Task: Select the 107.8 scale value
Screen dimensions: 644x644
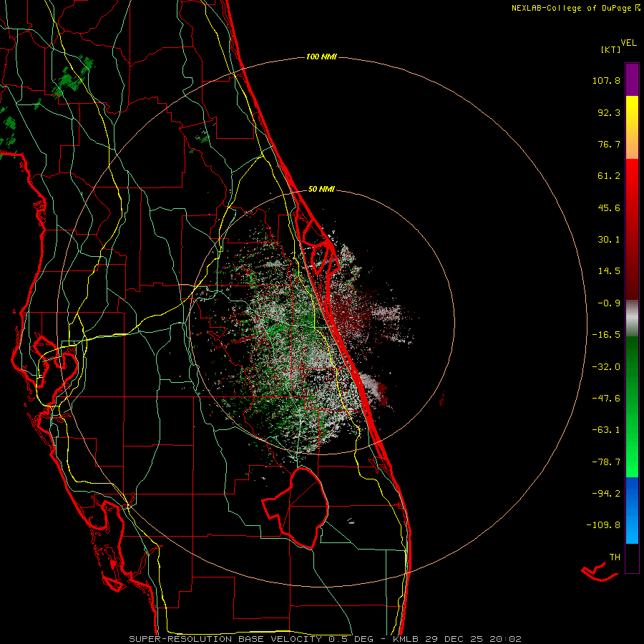Action: pyautogui.click(x=606, y=80)
